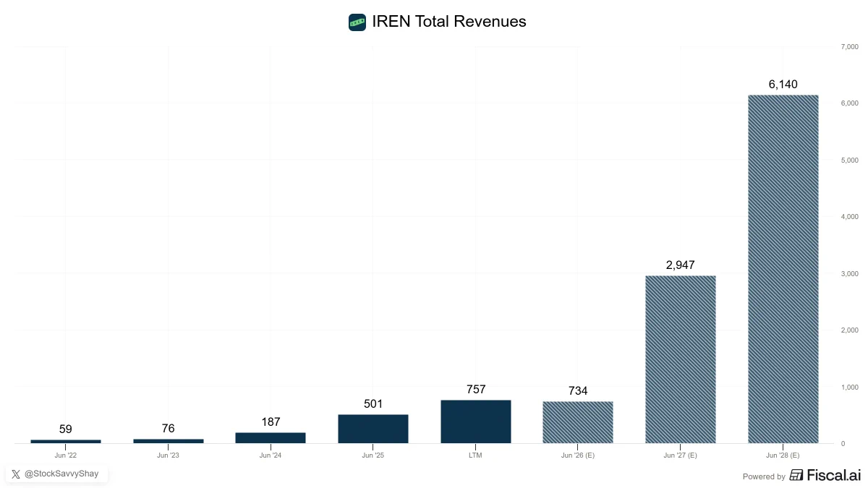868x488 pixels.
Task: Click the 757 value label
Action: pos(476,390)
